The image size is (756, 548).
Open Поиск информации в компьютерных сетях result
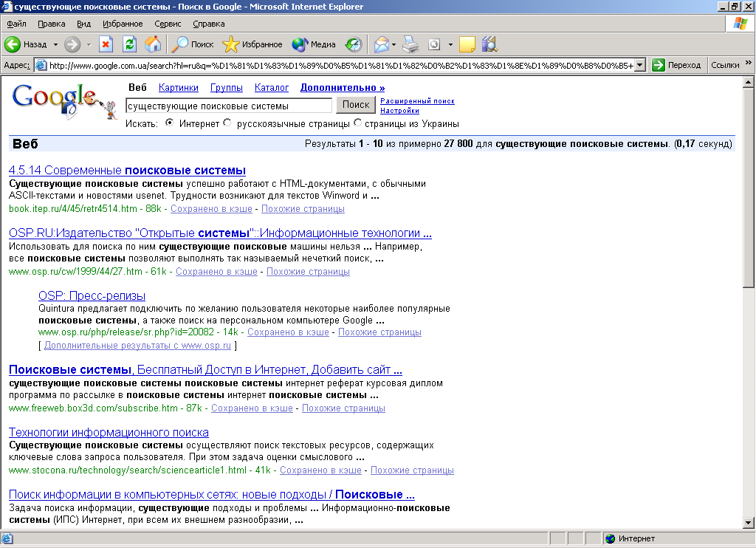tap(212, 494)
